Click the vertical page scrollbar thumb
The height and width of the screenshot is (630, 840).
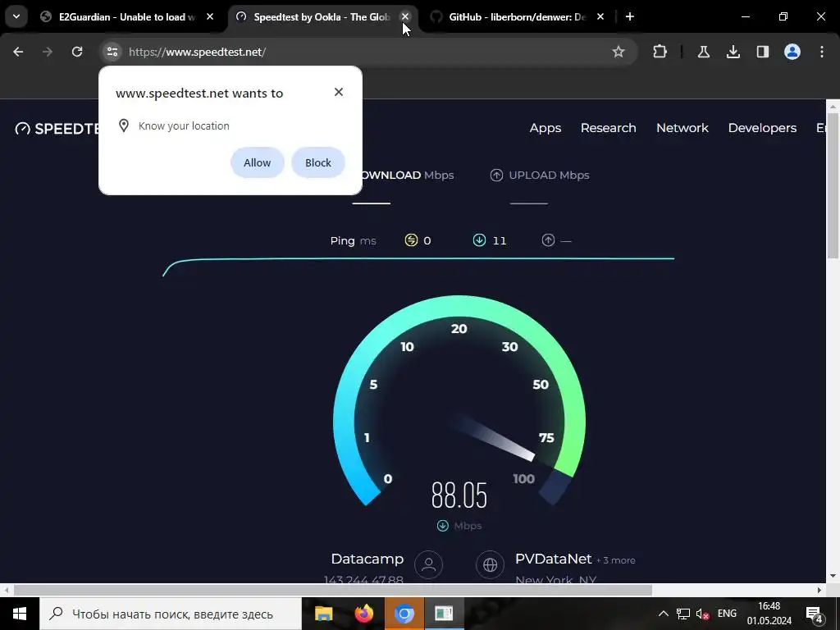(833, 185)
